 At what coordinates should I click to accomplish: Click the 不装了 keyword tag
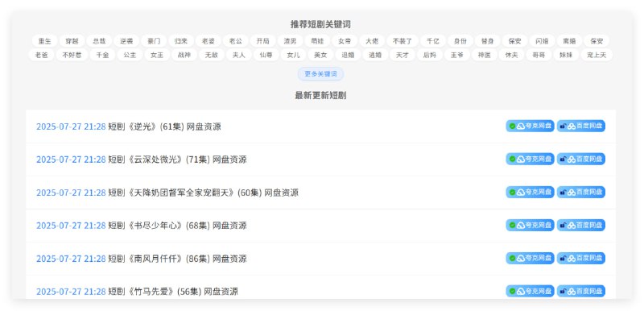tap(402, 41)
